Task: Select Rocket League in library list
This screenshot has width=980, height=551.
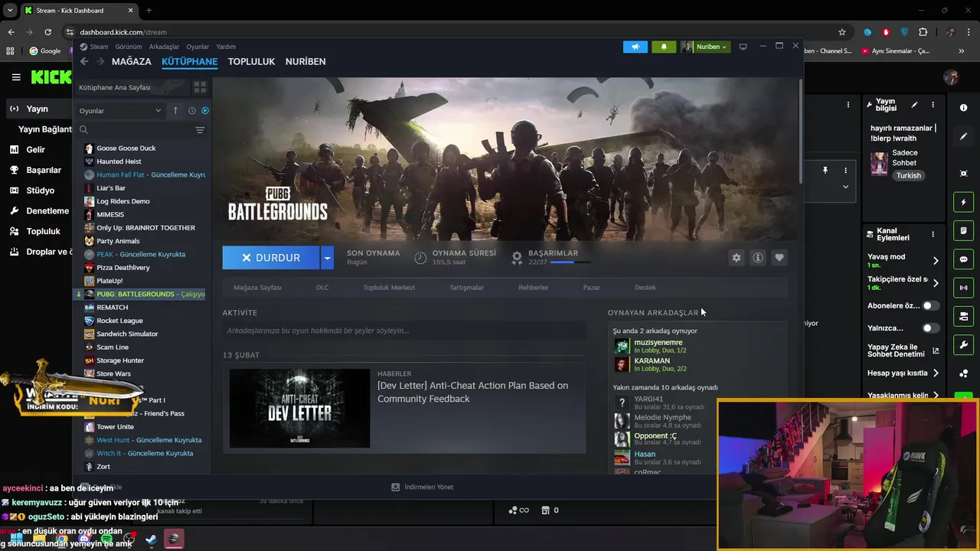Action: click(119, 321)
